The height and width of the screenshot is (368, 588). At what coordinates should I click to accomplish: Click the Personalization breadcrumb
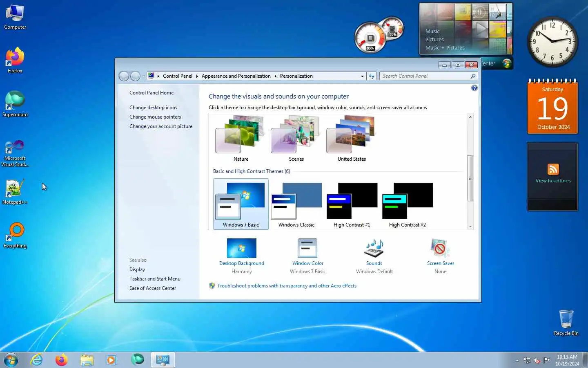coord(296,76)
